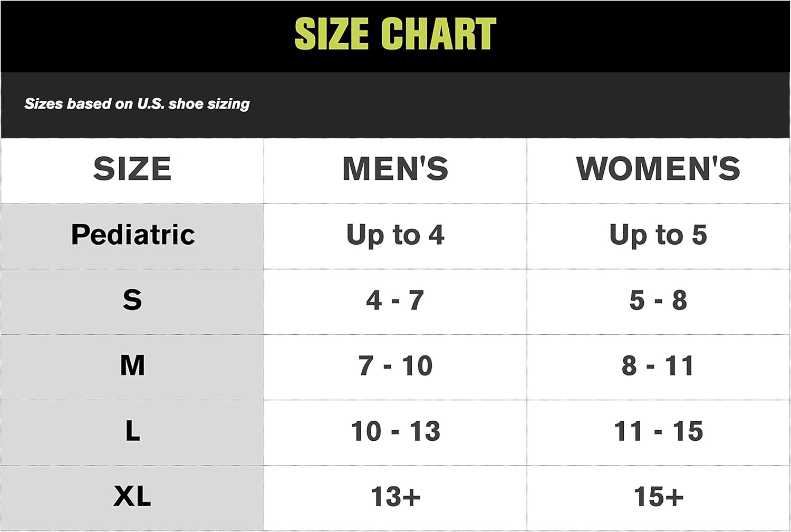Click the M size row label
The height and width of the screenshot is (532, 791).
tap(132, 365)
